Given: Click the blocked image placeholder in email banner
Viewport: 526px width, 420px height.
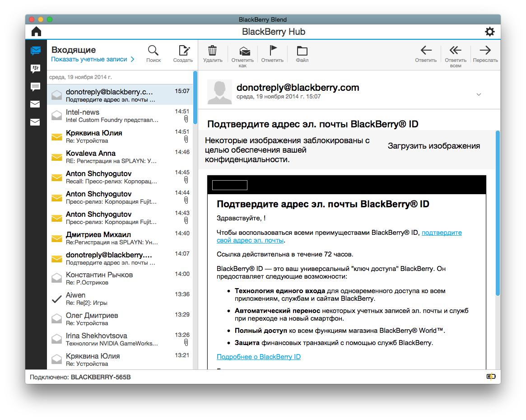Looking at the screenshot, I should 230,185.
